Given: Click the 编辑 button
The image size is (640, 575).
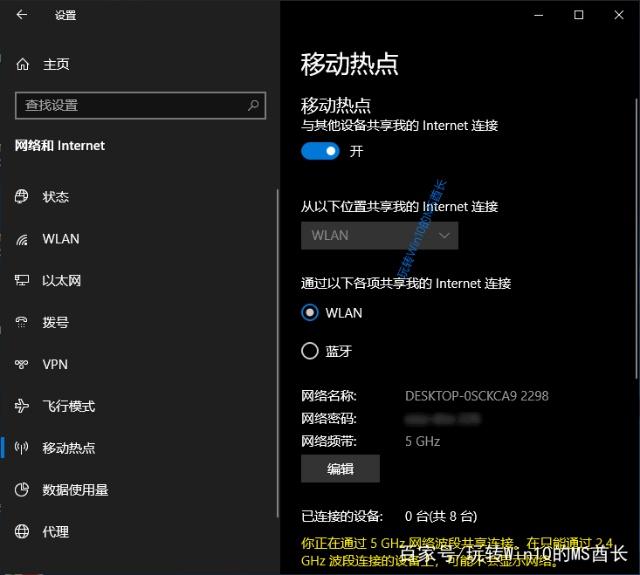Looking at the screenshot, I should pos(340,468).
